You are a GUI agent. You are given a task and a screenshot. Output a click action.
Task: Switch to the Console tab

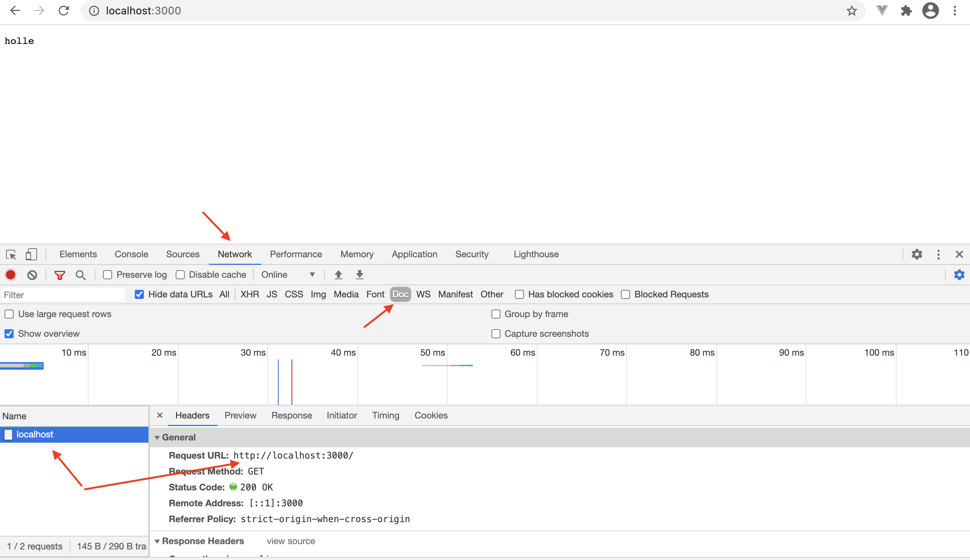pyautogui.click(x=131, y=254)
